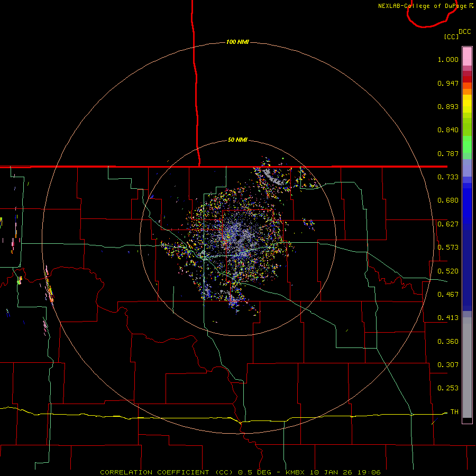
Task: Click the 0.413 color scale value
Action: click(x=448, y=318)
